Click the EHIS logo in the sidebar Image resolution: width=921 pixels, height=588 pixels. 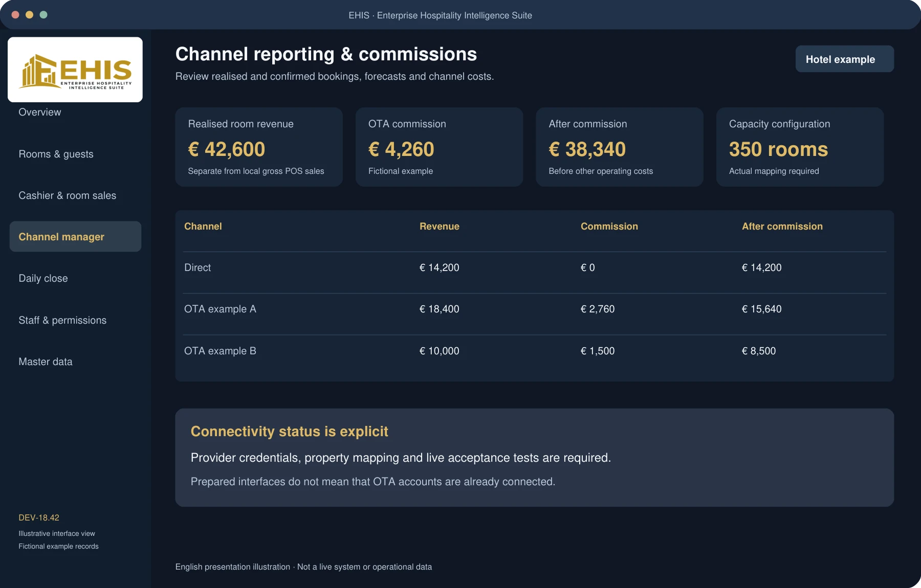point(75,70)
